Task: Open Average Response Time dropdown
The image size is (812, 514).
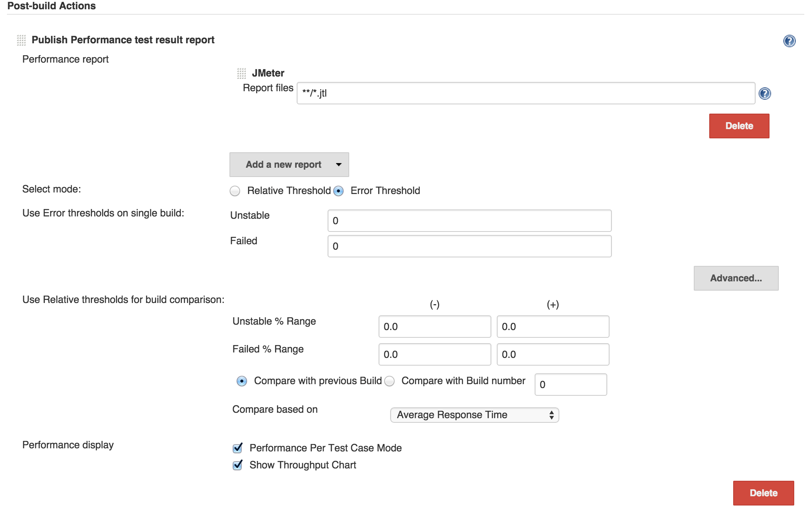Action: click(x=474, y=415)
